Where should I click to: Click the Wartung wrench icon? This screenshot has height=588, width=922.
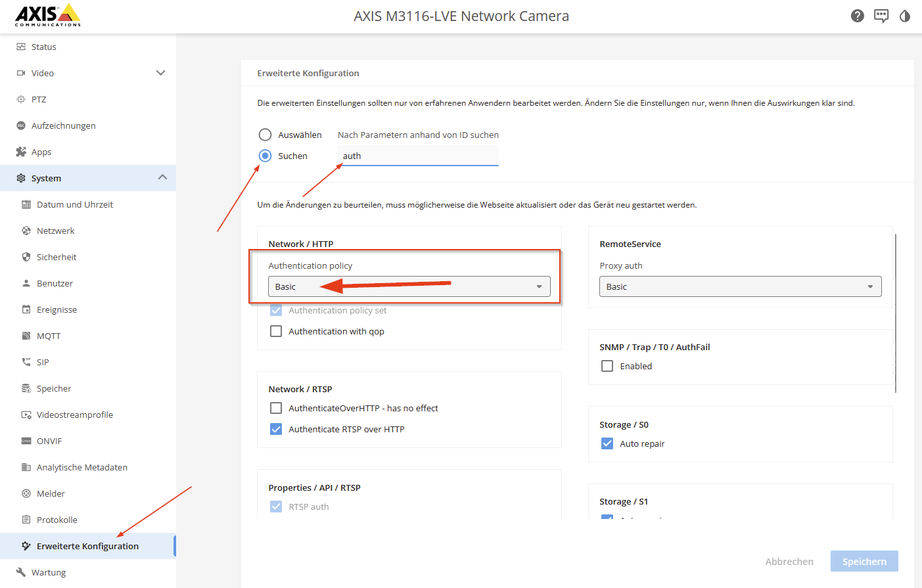[21, 572]
